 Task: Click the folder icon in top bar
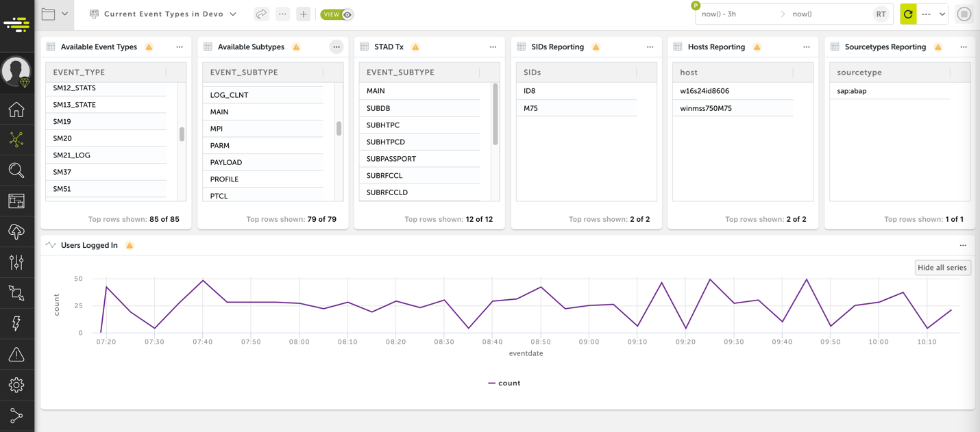tap(48, 14)
